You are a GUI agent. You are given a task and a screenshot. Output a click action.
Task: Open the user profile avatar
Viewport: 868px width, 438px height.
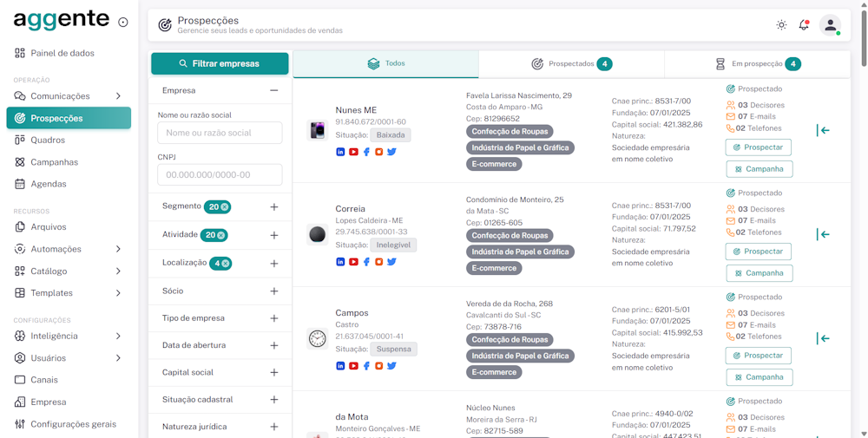pos(830,25)
